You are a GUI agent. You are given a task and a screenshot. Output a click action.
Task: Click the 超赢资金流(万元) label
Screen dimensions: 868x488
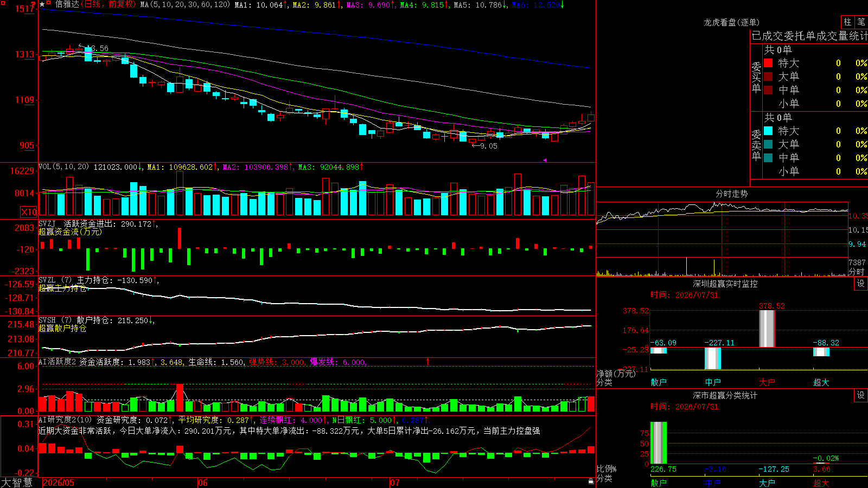point(70,232)
